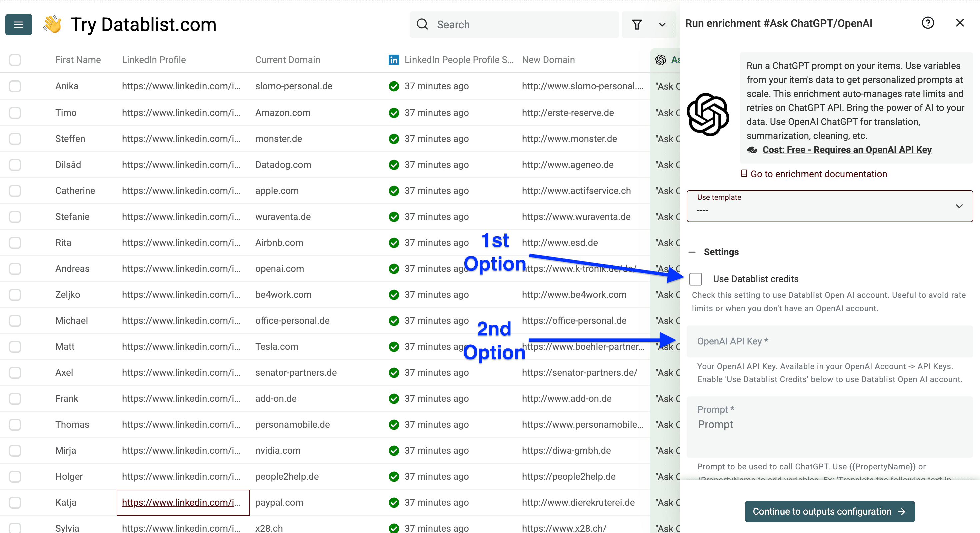Click the search magnifier icon
This screenshot has height=533, width=980.
422,24
